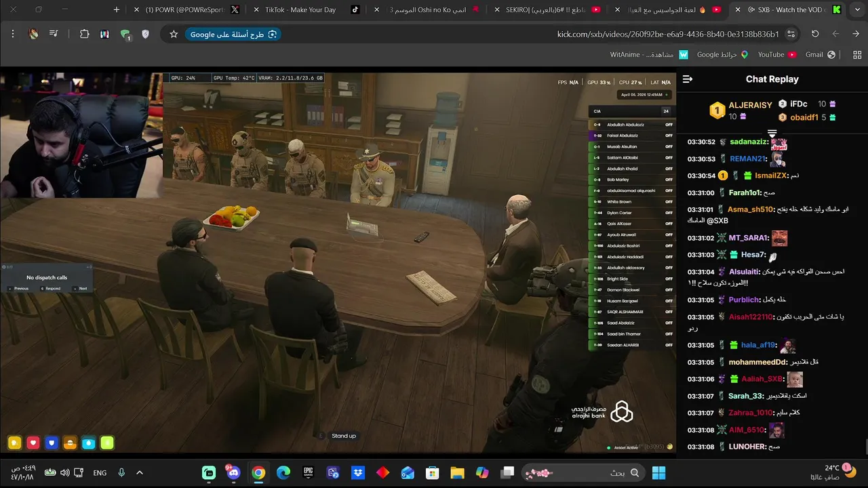
Task: Click the emote in REMAN21's message
Action: (x=778, y=159)
